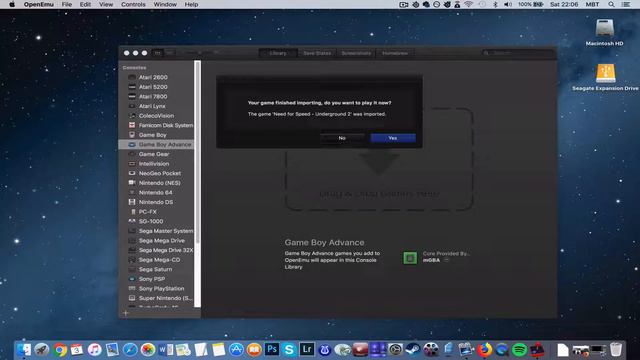This screenshot has width=640, height=360.
Task: Open Steam from the Dock
Action: pos(413,350)
